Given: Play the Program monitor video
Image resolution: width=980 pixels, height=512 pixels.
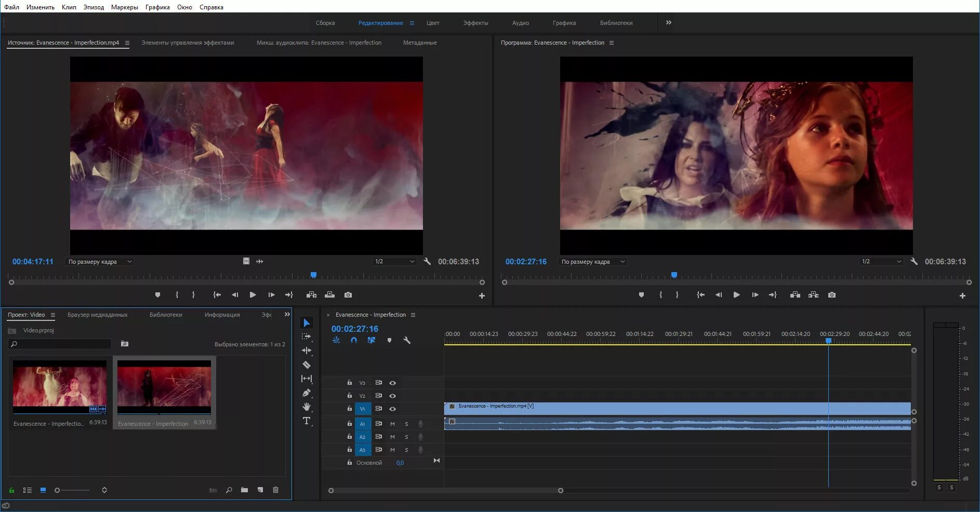Looking at the screenshot, I should click(736, 295).
